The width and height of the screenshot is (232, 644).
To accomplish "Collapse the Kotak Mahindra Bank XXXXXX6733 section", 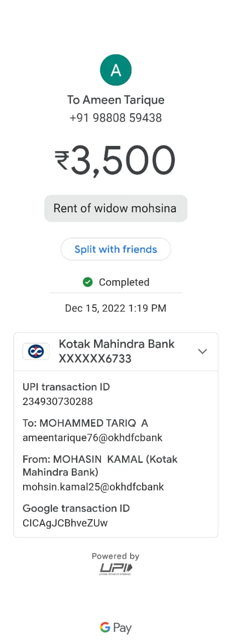I will tap(116, 351).
